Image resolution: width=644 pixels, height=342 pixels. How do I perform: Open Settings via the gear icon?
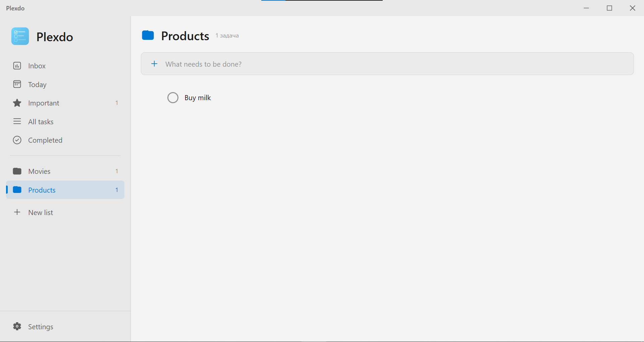(x=17, y=326)
